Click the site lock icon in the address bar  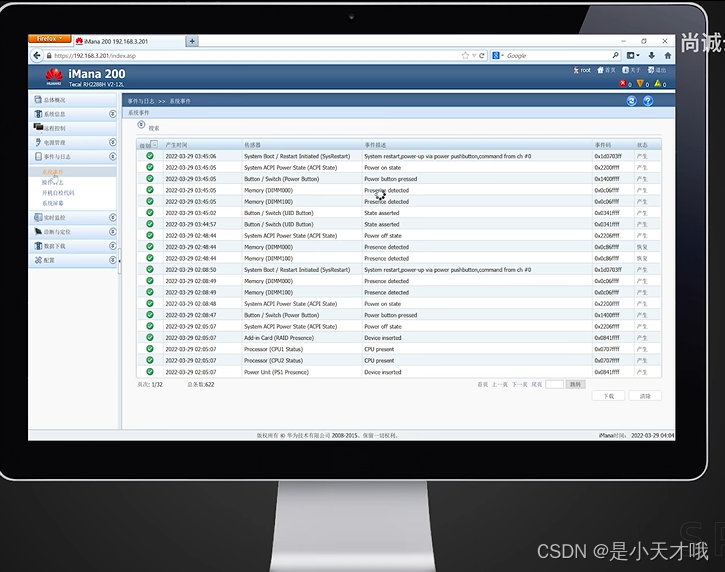click(x=49, y=55)
